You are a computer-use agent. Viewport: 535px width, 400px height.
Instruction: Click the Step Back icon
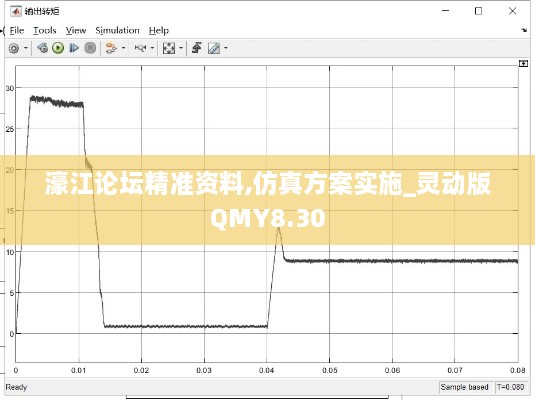pyautogui.click(x=42, y=48)
